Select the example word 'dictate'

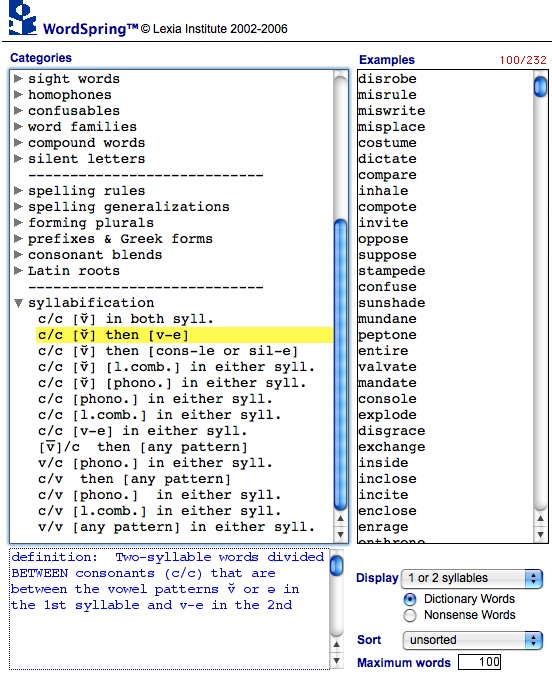click(x=387, y=159)
